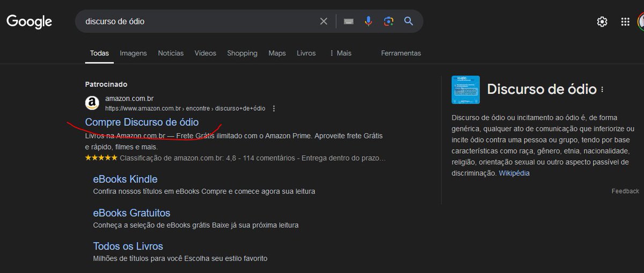Viewport: 644px width, 273px height.
Task: Click the amazon.com.br site name
Action: point(129,98)
